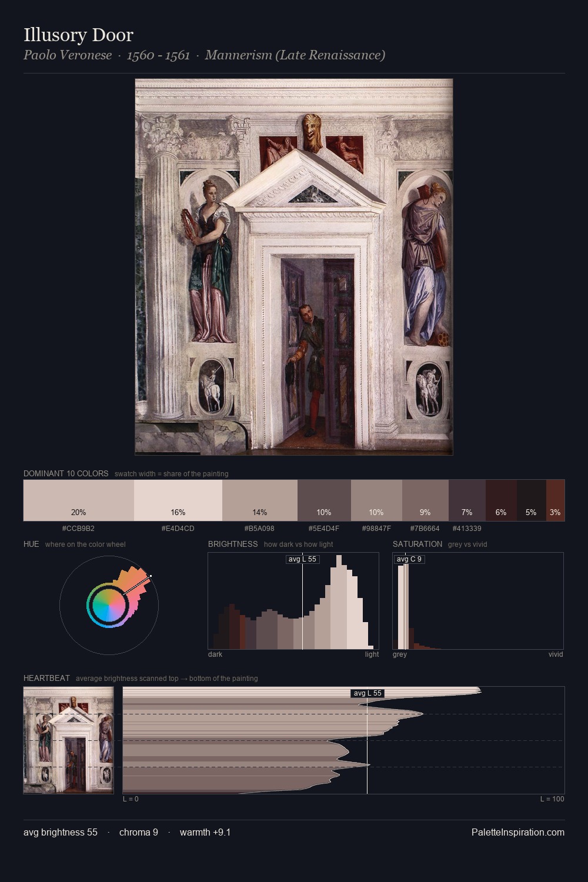Click the hex label #E4D4CD
588x882 pixels.
[178, 529]
